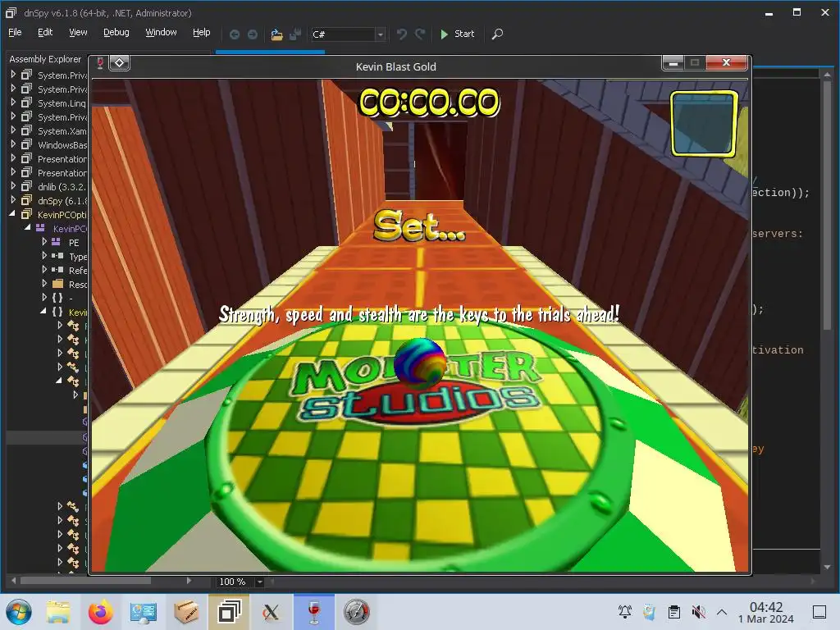Click the purple KevinPC module icon
840x630 pixels.
click(x=40, y=228)
